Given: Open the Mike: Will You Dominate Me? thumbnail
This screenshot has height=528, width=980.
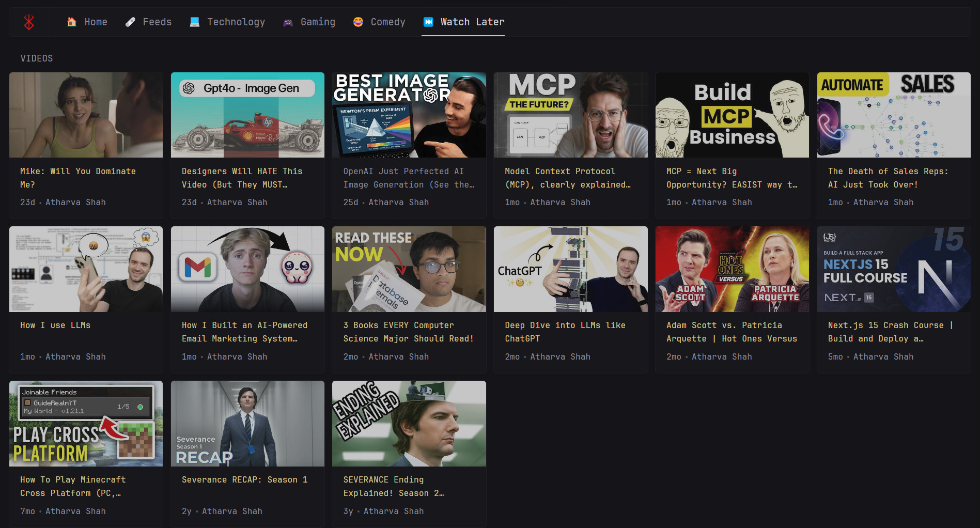Looking at the screenshot, I should (x=86, y=115).
